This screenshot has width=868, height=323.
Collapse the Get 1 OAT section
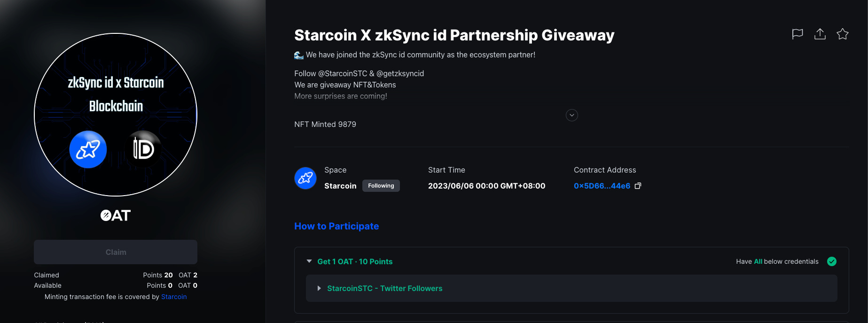click(x=309, y=261)
